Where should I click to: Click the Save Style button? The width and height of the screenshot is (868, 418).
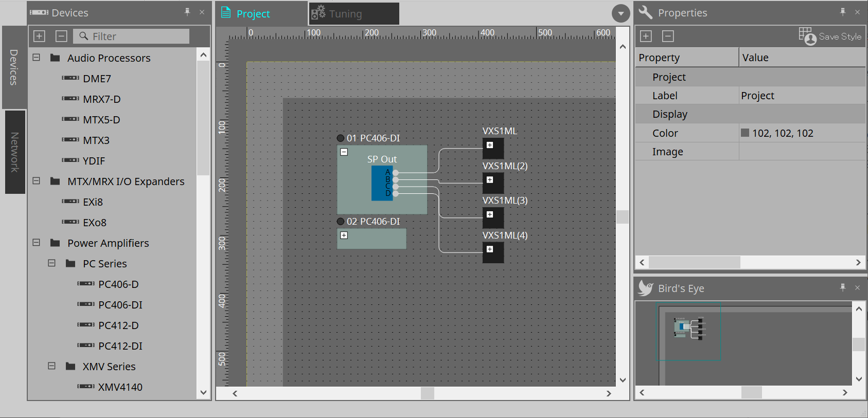tap(830, 36)
